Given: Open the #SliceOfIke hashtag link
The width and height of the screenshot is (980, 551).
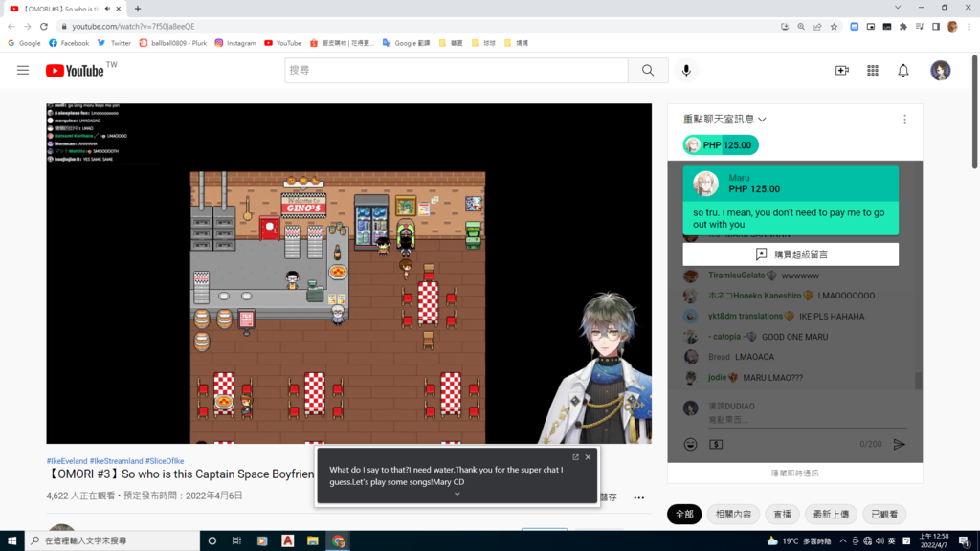Looking at the screenshot, I should (165, 461).
